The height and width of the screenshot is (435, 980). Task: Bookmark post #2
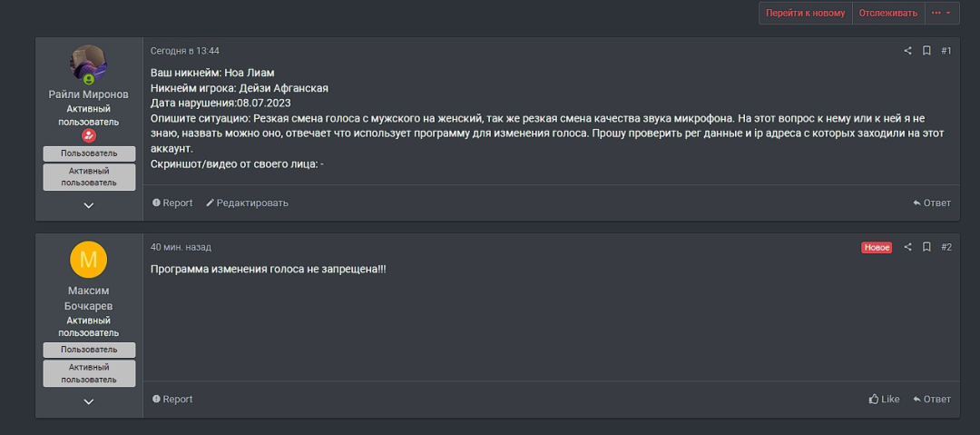926,247
